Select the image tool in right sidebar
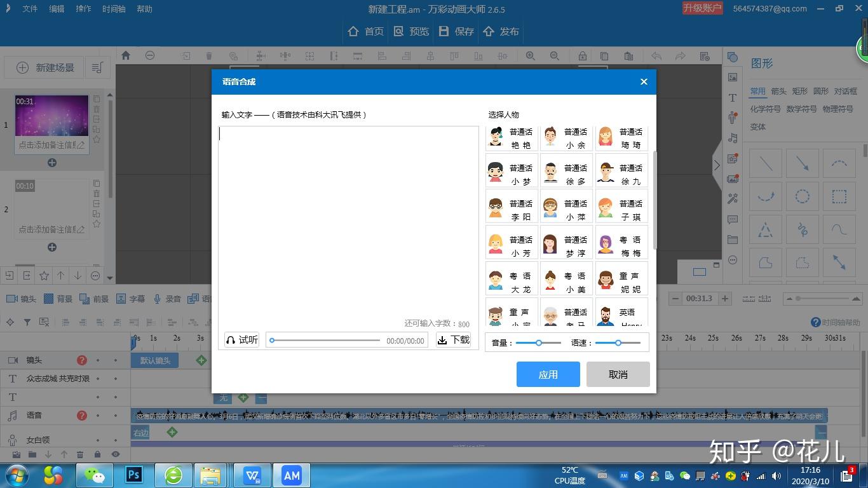 click(x=733, y=78)
